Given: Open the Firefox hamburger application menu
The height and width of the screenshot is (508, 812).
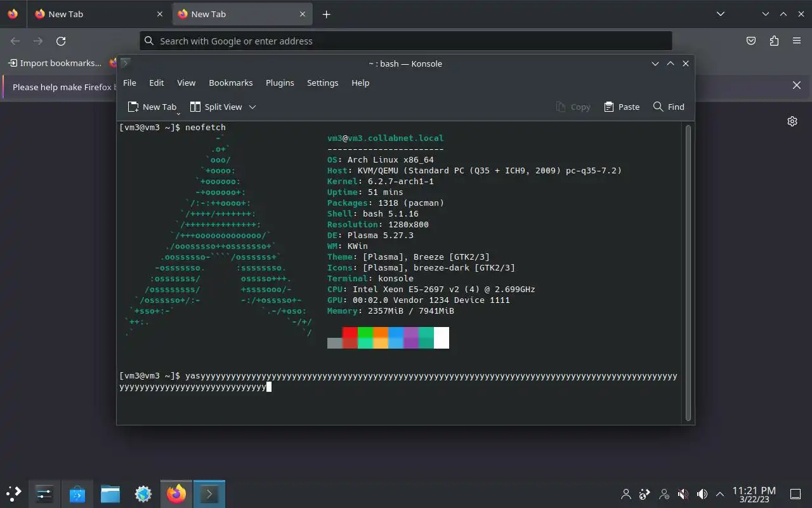Looking at the screenshot, I should click(x=797, y=41).
